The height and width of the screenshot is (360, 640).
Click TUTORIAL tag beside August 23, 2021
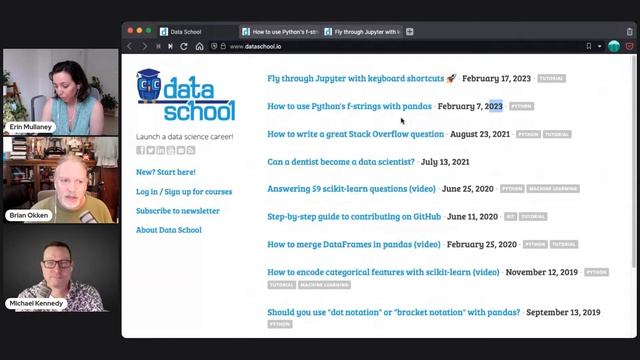[x=557, y=134]
